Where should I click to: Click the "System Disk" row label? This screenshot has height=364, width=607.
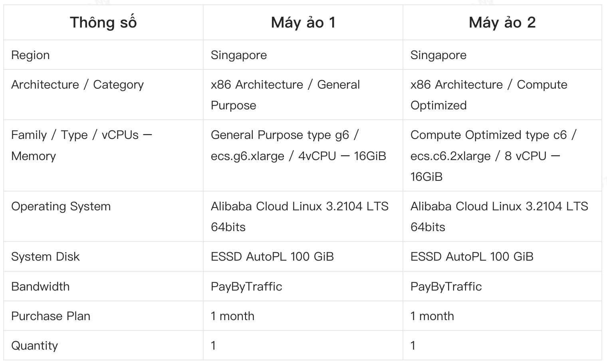pyautogui.click(x=45, y=257)
